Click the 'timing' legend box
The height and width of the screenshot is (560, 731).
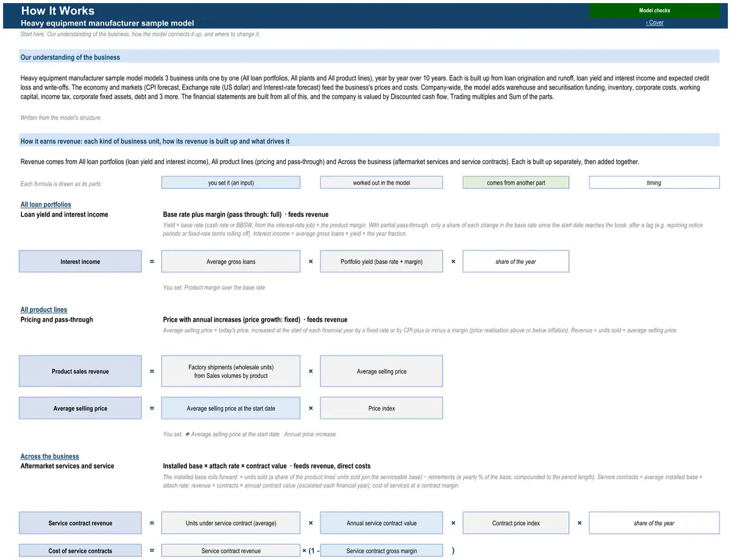[x=654, y=183]
